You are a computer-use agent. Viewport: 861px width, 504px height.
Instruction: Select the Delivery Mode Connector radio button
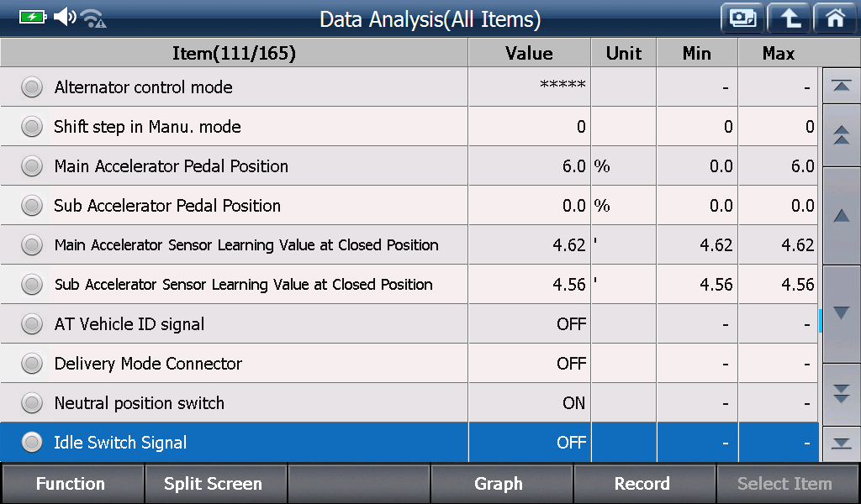[x=32, y=364]
